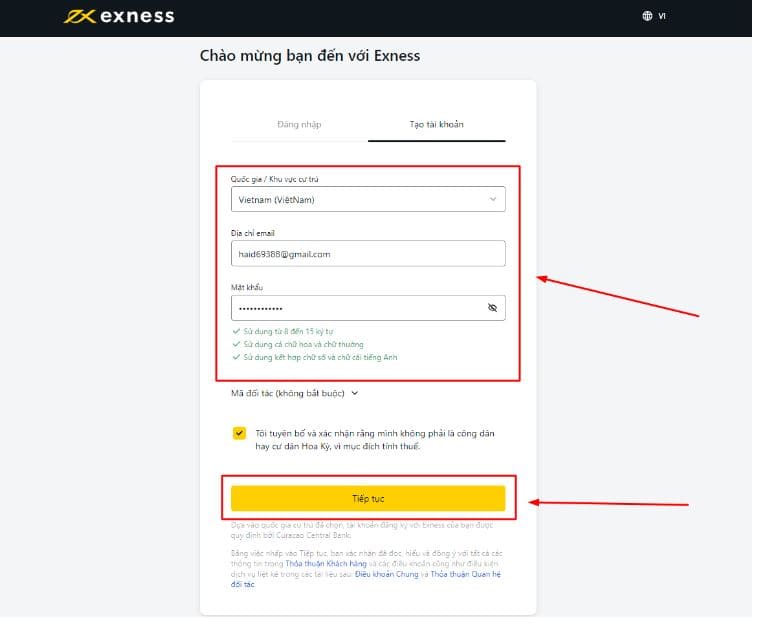Click into the Địa chỉ email field
This screenshot has width=760, height=632.
(367, 254)
